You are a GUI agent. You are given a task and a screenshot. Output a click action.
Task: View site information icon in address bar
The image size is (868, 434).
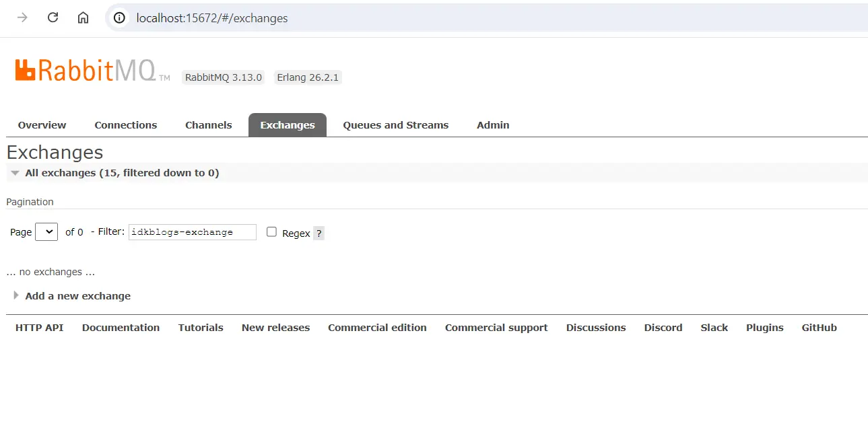pos(120,18)
